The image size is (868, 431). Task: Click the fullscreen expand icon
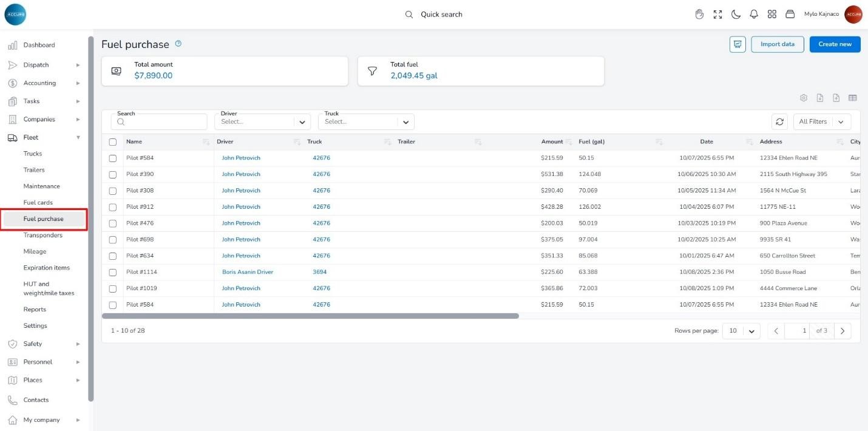tap(717, 15)
